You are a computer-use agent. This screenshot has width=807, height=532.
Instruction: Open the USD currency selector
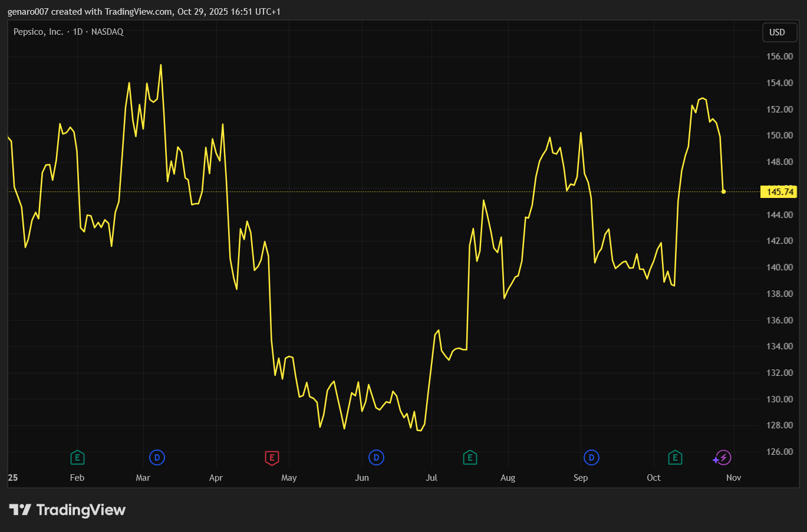coord(778,32)
